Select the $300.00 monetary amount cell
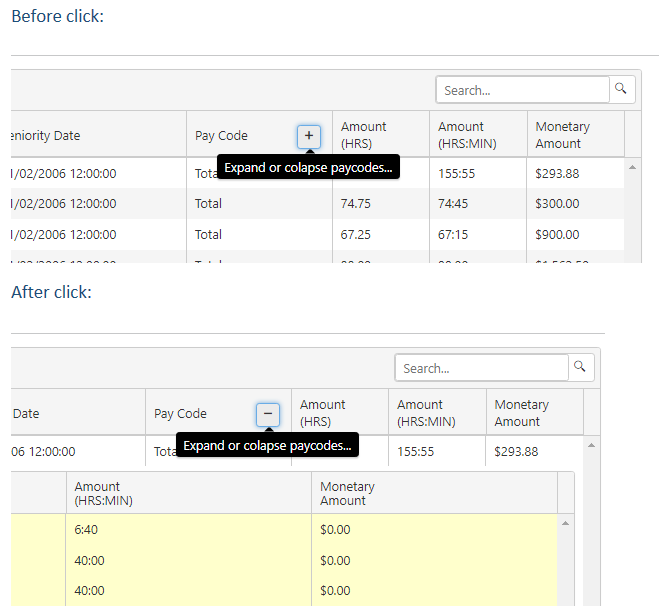Viewport: 659px width, 608px height. [x=557, y=204]
